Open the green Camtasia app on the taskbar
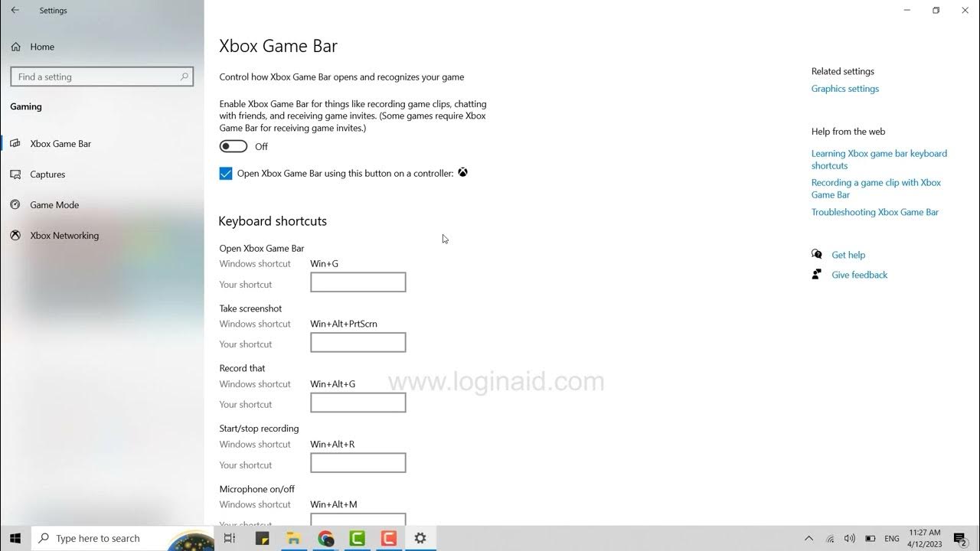 point(357,539)
